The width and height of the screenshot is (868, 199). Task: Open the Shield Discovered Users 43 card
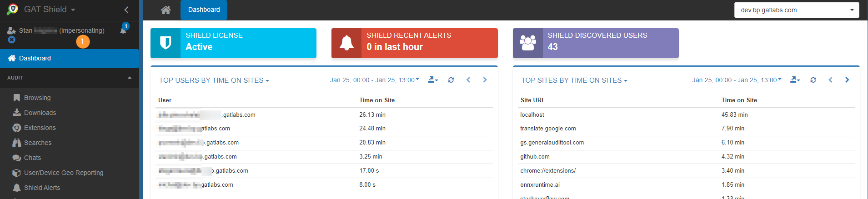(596, 43)
